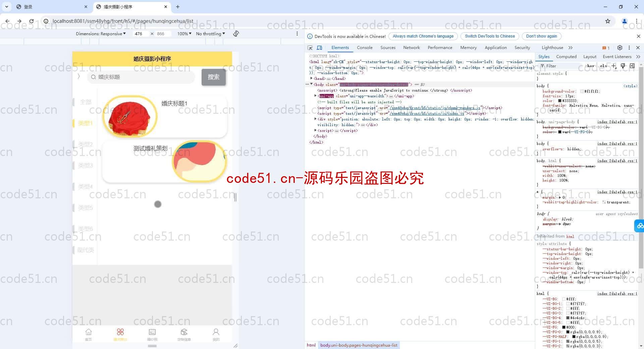The image size is (644, 349).
Task: Switch to the Network tab
Action: (412, 48)
